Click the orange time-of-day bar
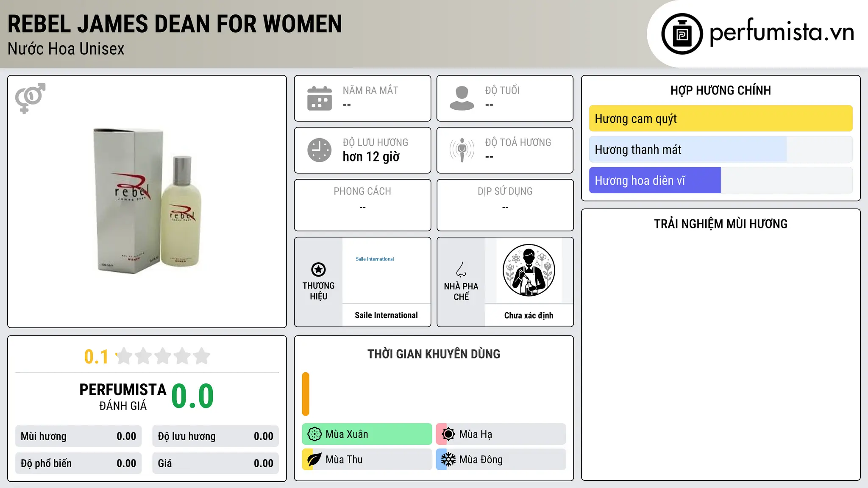The height and width of the screenshot is (488, 868). [306, 394]
